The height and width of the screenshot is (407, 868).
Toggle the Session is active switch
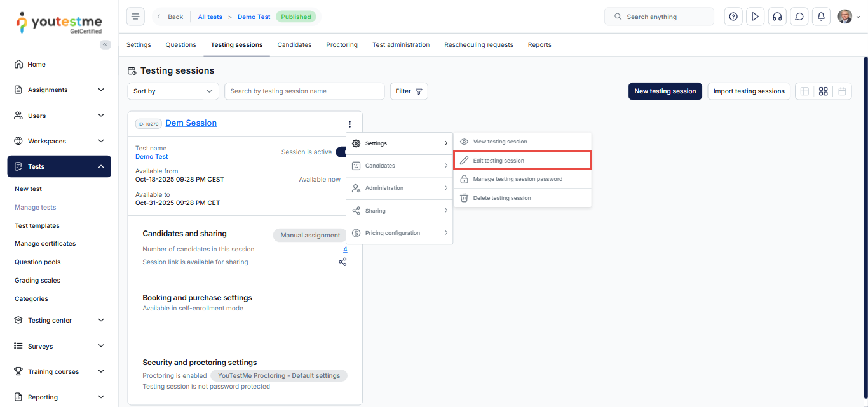pyautogui.click(x=341, y=152)
